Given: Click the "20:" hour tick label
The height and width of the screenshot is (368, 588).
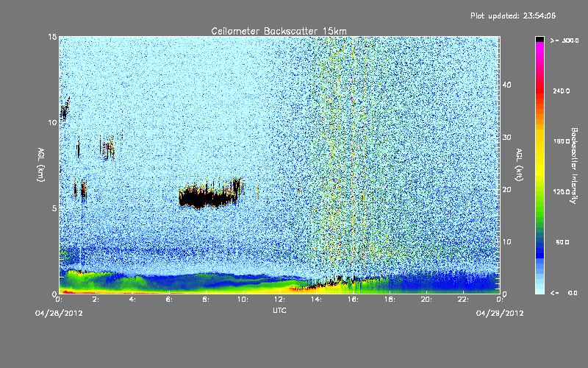Looking at the screenshot, I should click(x=426, y=300).
